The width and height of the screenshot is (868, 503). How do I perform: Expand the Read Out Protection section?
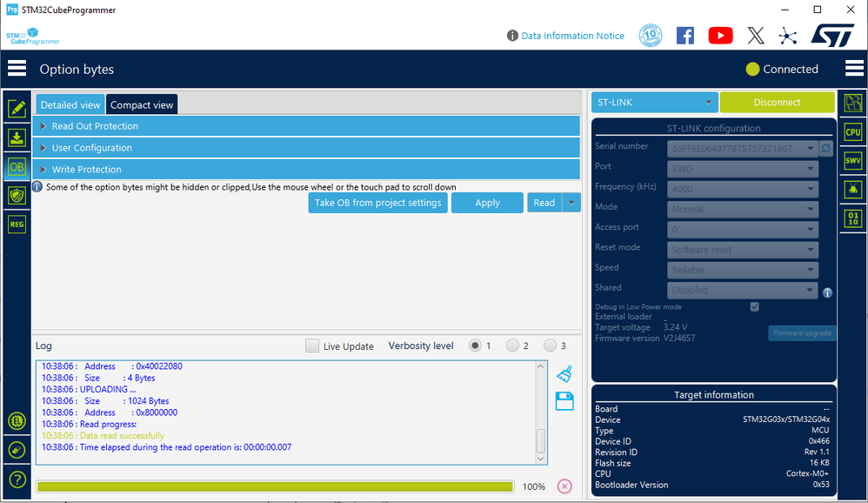click(x=306, y=126)
